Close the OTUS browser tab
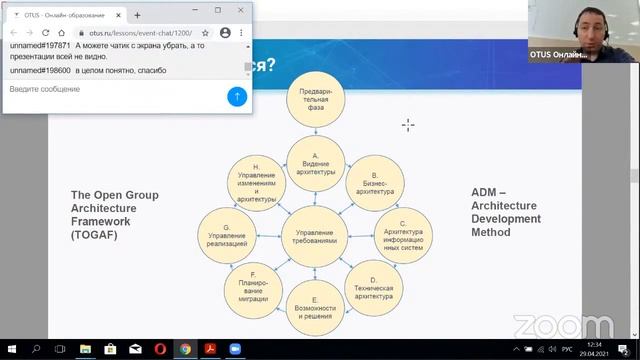The image size is (640, 360). (118, 15)
